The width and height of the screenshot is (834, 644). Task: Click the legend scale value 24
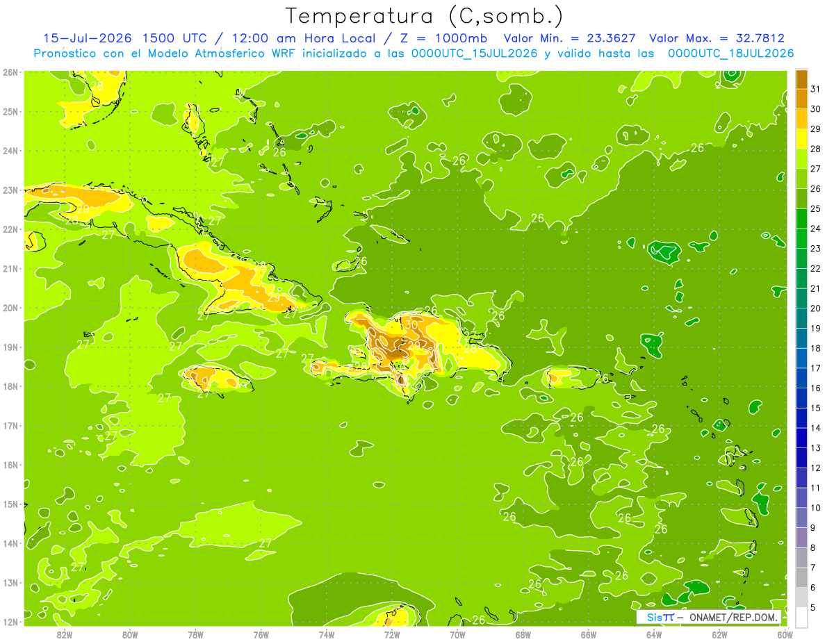(x=815, y=228)
